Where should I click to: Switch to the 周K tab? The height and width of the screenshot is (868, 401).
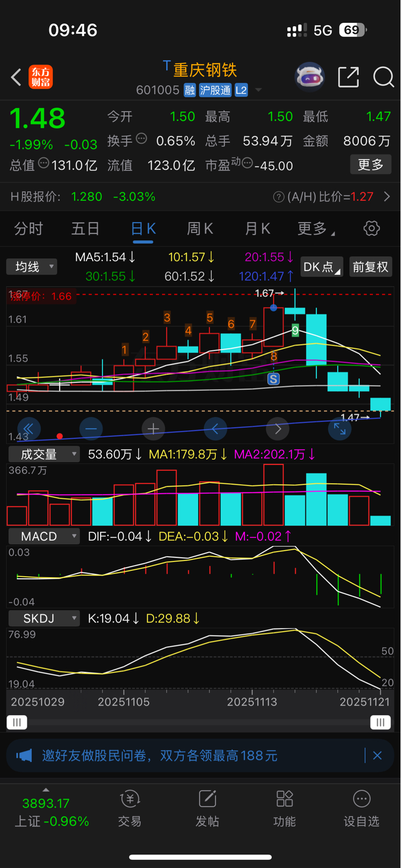(200, 228)
